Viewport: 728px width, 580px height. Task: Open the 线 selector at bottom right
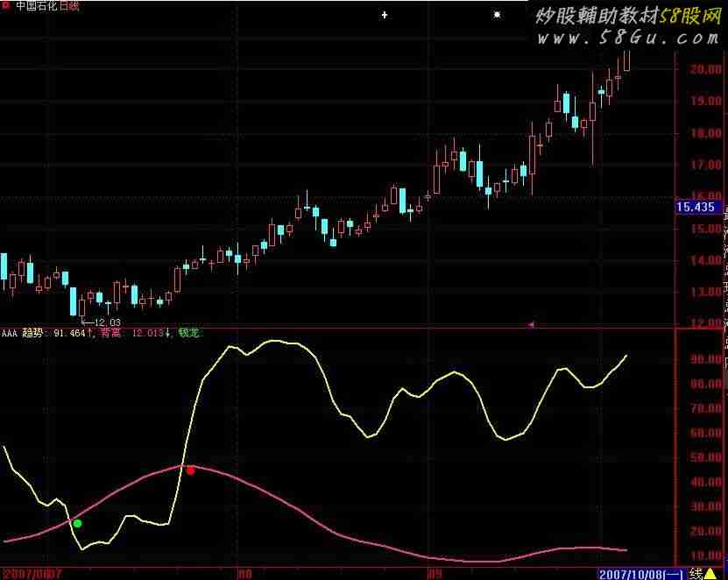tap(696, 573)
